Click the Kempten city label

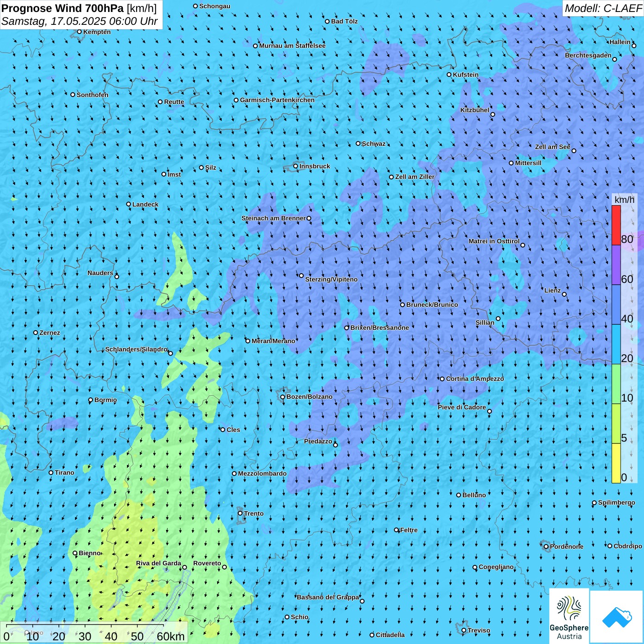point(97,32)
